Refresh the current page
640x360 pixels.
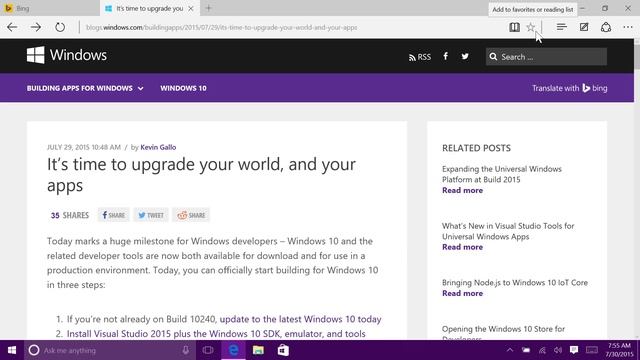(60, 27)
